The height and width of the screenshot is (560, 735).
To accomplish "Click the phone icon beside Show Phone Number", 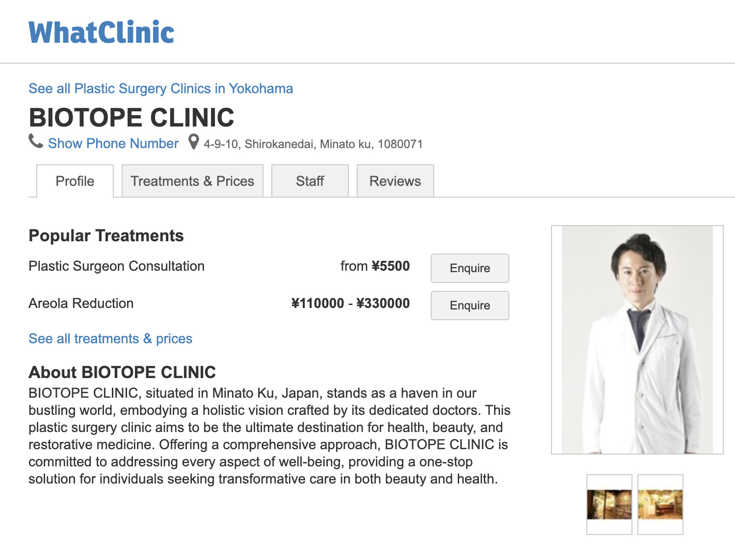I will (x=35, y=143).
